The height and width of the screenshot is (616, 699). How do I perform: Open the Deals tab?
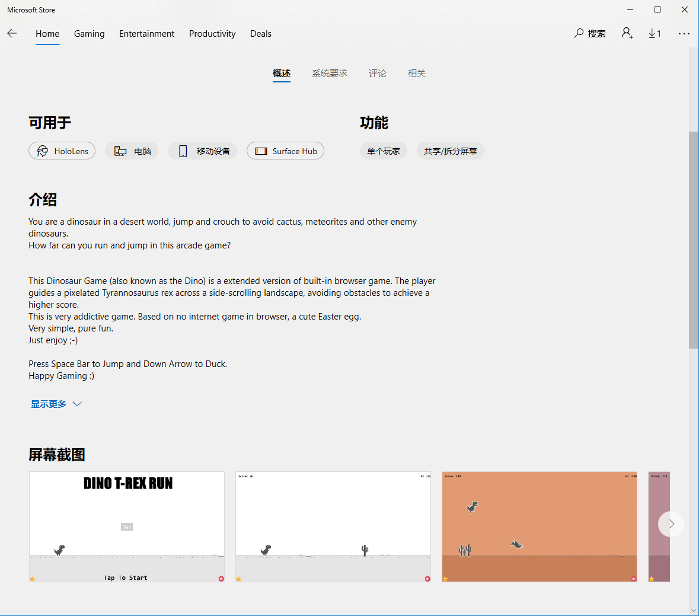click(261, 34)
